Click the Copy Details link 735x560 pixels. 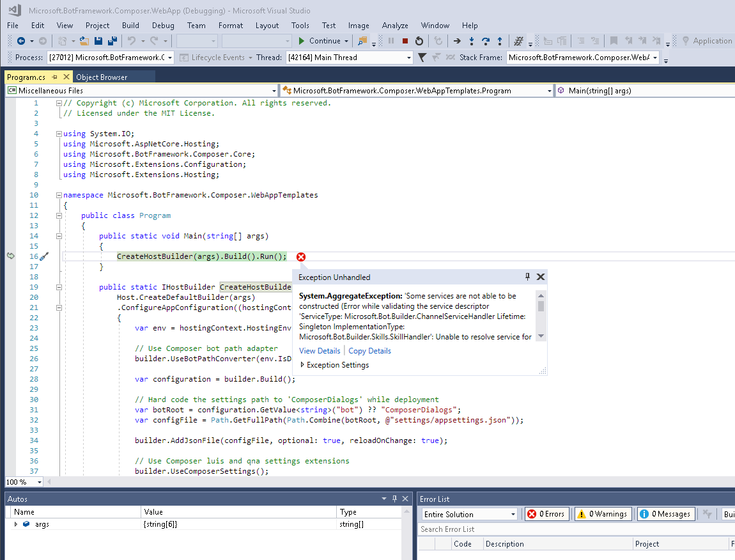pos(369,350)
